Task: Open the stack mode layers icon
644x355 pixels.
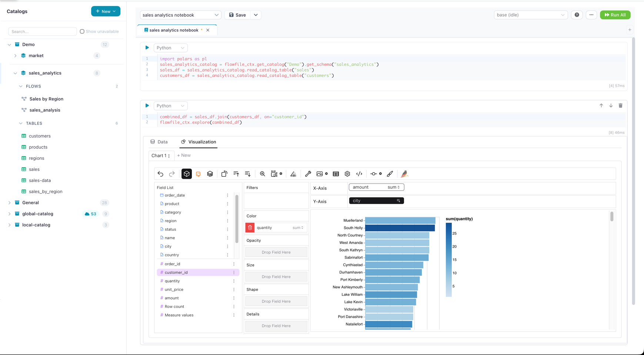Action: (x=210, y=174)
